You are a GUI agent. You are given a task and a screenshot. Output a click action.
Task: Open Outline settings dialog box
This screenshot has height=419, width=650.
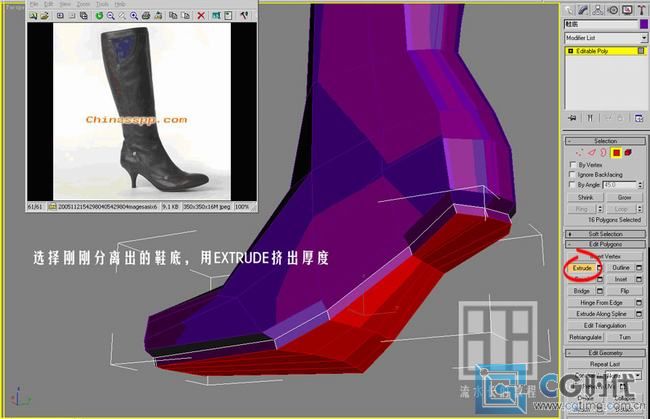coord(639,268)
